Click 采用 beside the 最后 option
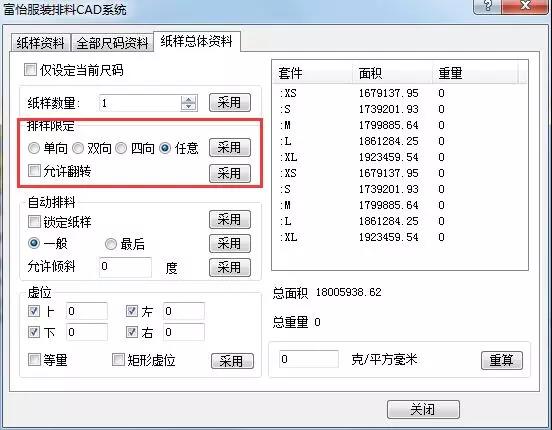The image size is (552, 430). tap(230, 244)
